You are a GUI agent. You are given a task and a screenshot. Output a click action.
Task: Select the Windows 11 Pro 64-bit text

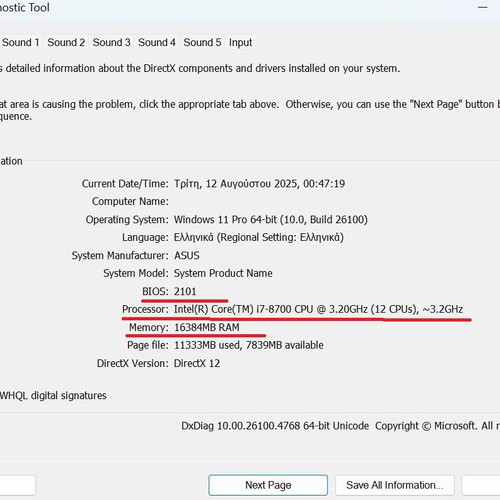tap(225, 220)
